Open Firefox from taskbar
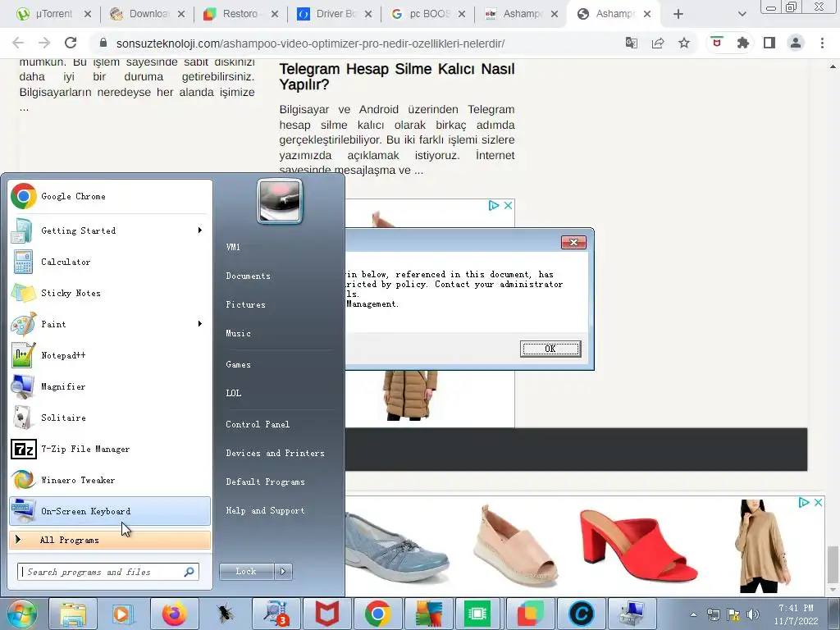This screenshot has width=840, height=630. (175, 614)
